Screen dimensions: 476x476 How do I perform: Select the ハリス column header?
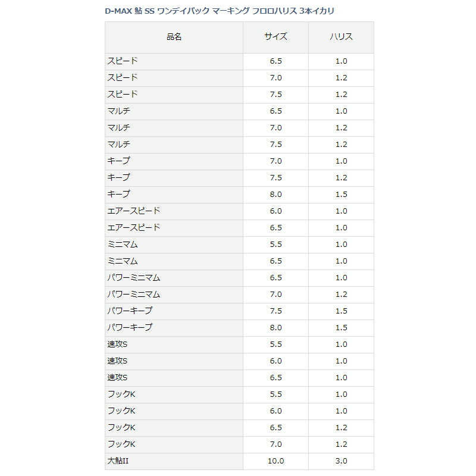pyautogui.click(x=341, y=37)
